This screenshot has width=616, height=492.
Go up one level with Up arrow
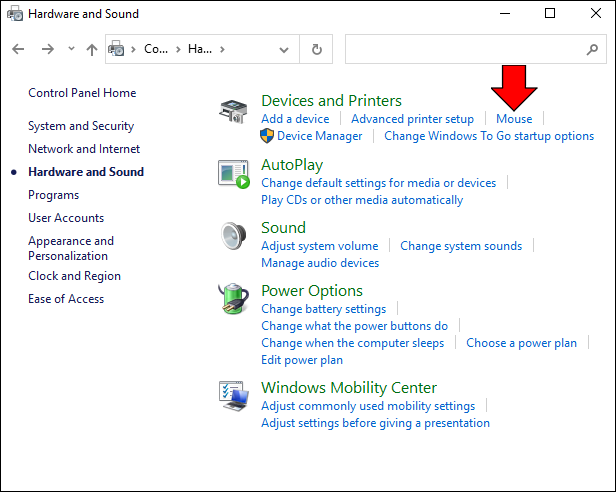click(92, 49)
